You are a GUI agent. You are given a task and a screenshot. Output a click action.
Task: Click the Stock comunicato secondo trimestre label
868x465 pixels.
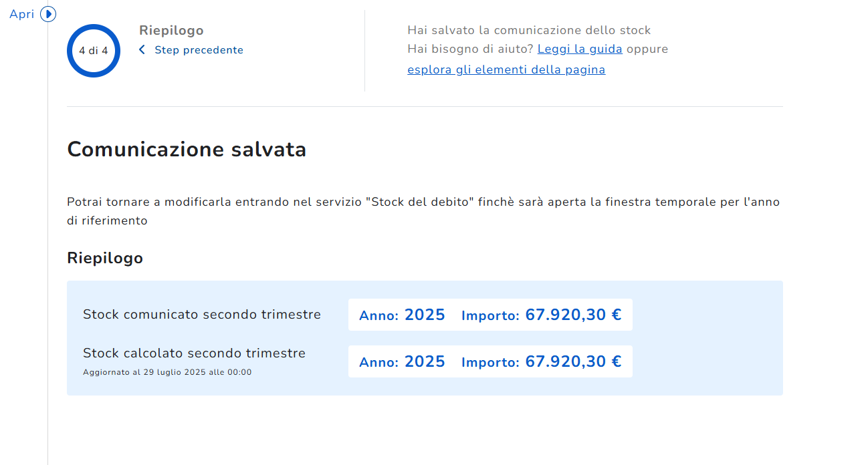coord(202,314)
